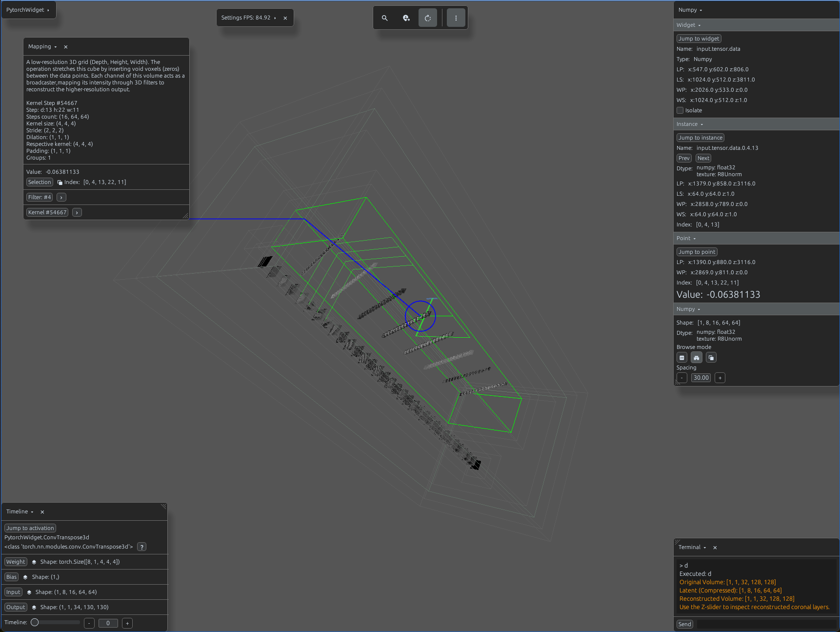Decrease Spacing with the minus button
Viewport: 840px width, 632px height.
[x=682, y=378]
